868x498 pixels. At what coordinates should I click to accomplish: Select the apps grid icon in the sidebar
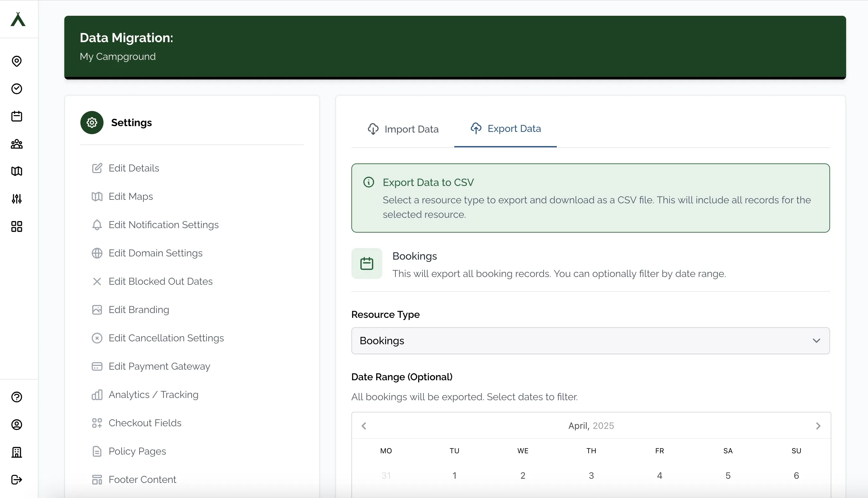tap(16, 226)
